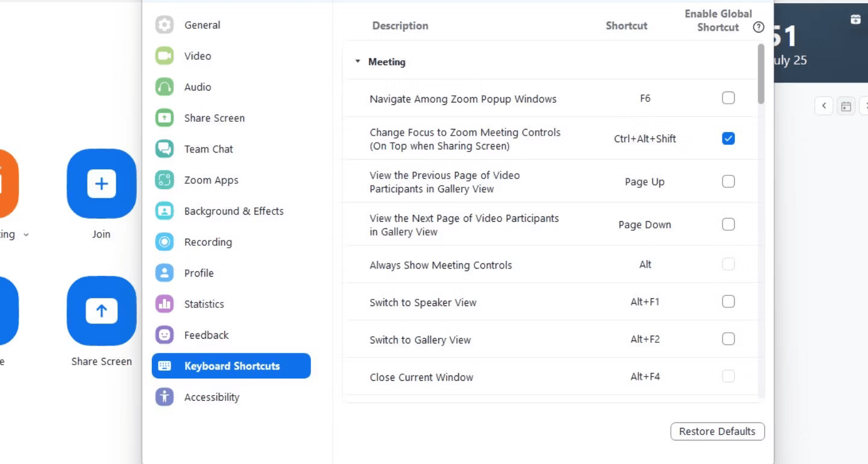868x464 pixels.
Task: Collapse the Meeting section triangle
Action: [x=357, y=61]
